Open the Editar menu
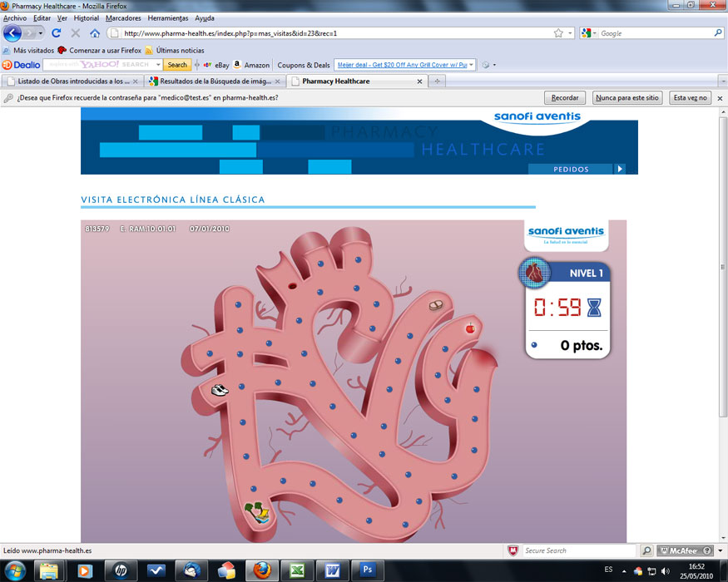 click(42, 18)
